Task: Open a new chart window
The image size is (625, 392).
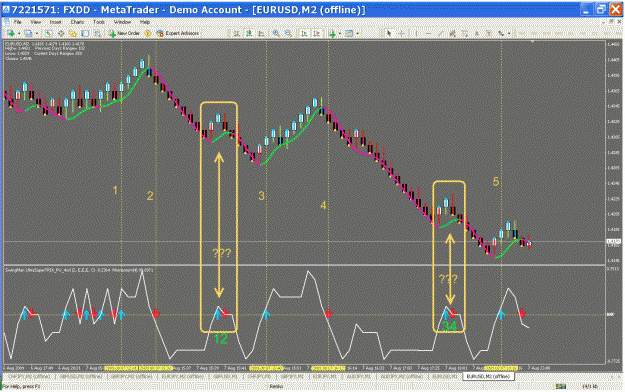Action: pos(11,33)
